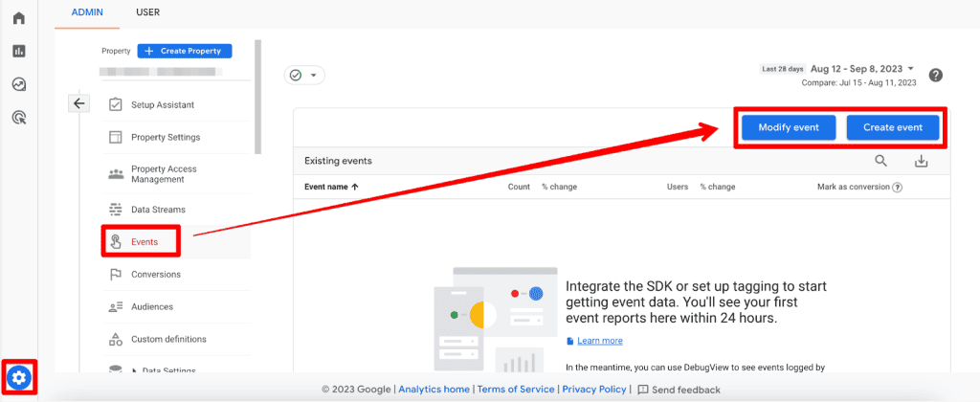
Task: Open the Analytics home link
Action: pos(434,390)
